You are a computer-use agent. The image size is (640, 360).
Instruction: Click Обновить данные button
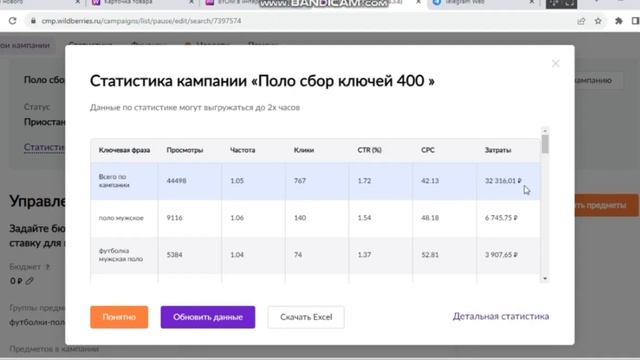tap(208, 317)
